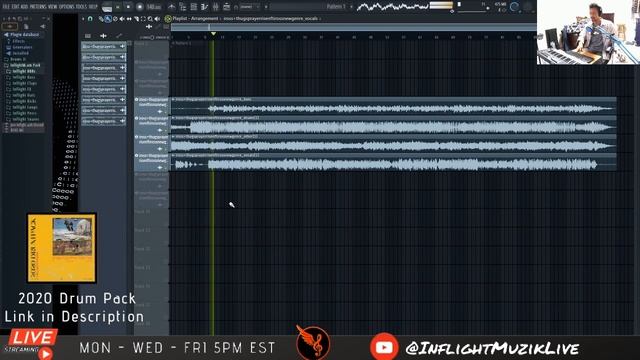Click the transport Stop button
The width and height of the screenshot is (640, 360).
click(128, 7)
